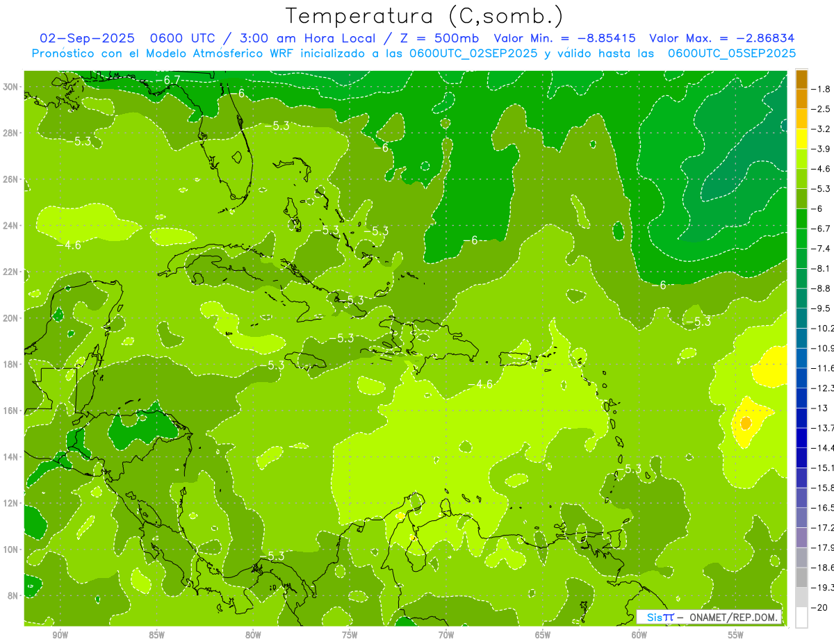The image size is (834, 644).
Task: Click the '-6.7' contour label on map
Action: point(167,80)
